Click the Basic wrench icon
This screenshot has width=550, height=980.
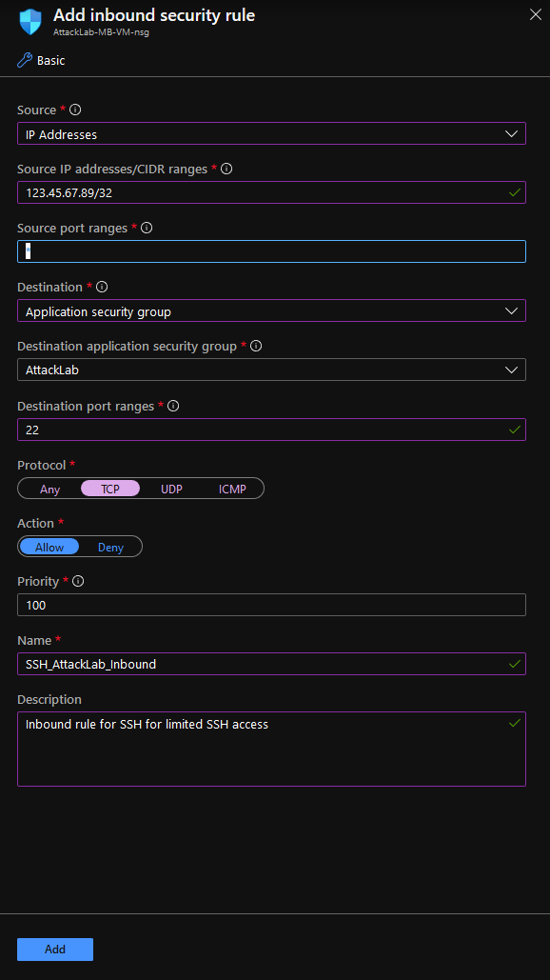click(x=24, y=60)
